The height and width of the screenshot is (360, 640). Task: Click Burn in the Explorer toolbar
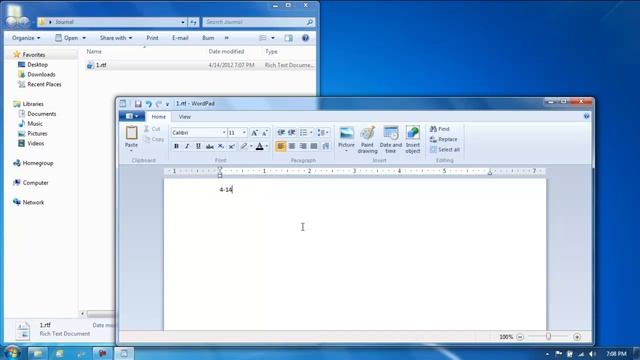pos(208,38)
